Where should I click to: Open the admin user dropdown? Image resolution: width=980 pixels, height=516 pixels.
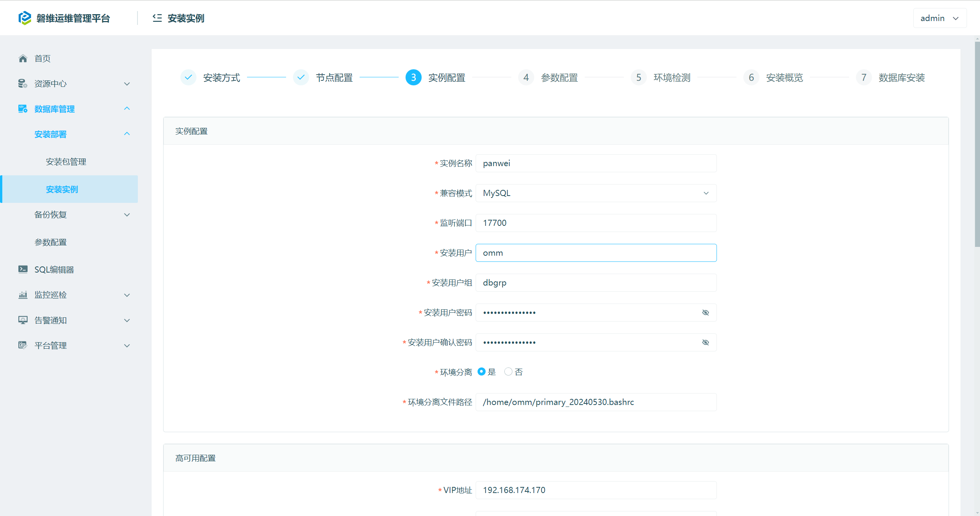point(939,18)
